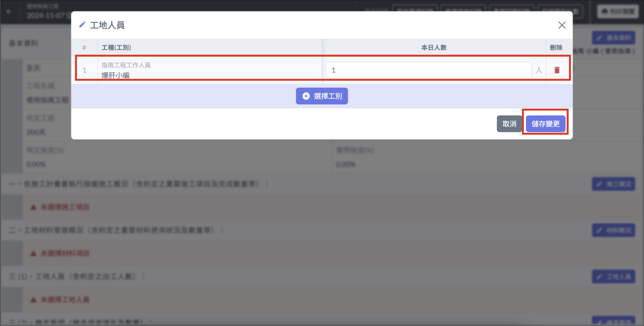Screen dimensions: 644x326
Task: Open kebab menu beside 施工概況 section header
Action: (267, 184)
